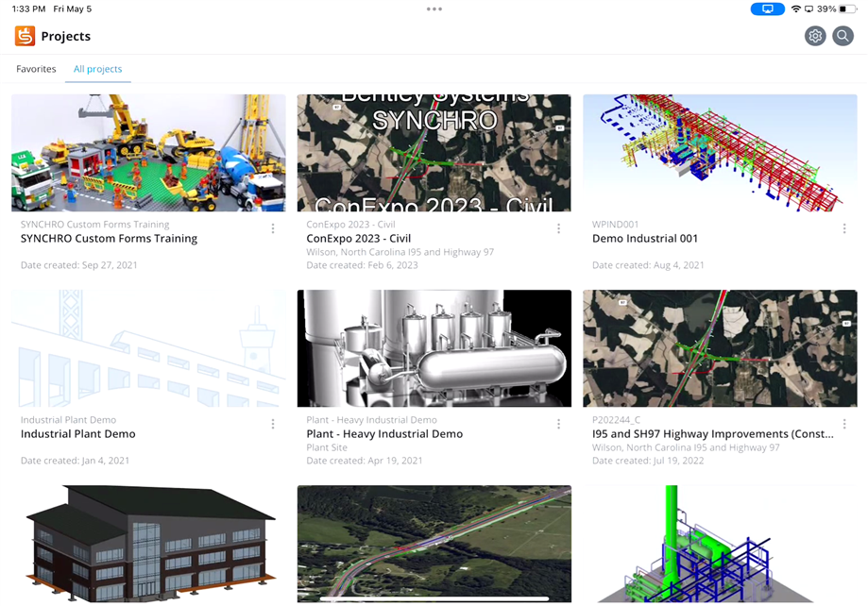Viewport: 868px width, 606px height.
Task: Click the status bar time 1:33 PM
Action: click(28, 8)
